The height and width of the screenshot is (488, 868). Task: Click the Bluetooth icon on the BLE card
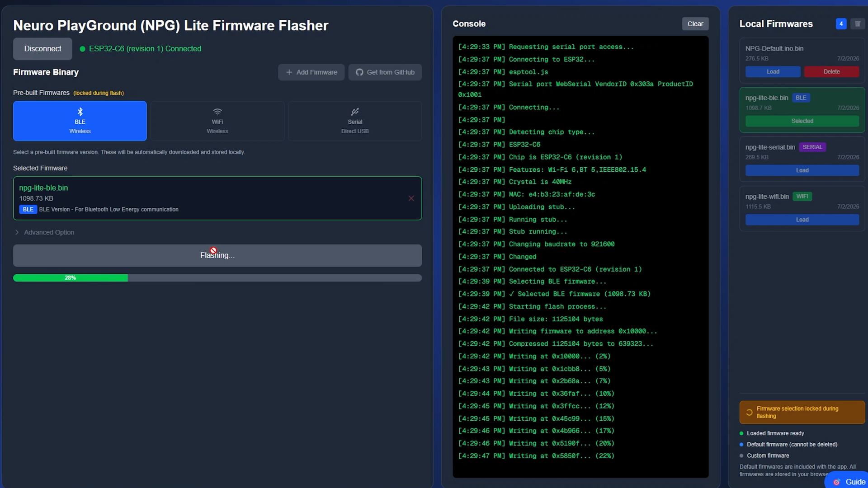(80, 112)
